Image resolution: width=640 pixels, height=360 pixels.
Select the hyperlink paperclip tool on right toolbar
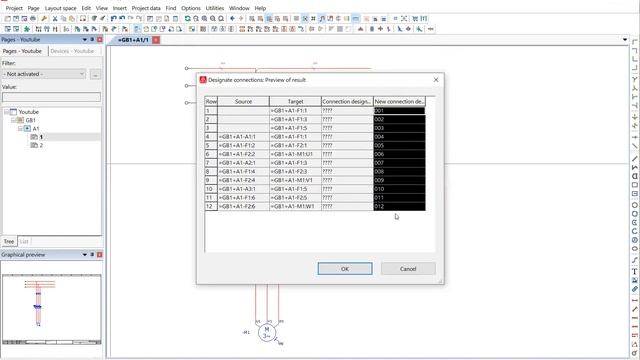635,289
